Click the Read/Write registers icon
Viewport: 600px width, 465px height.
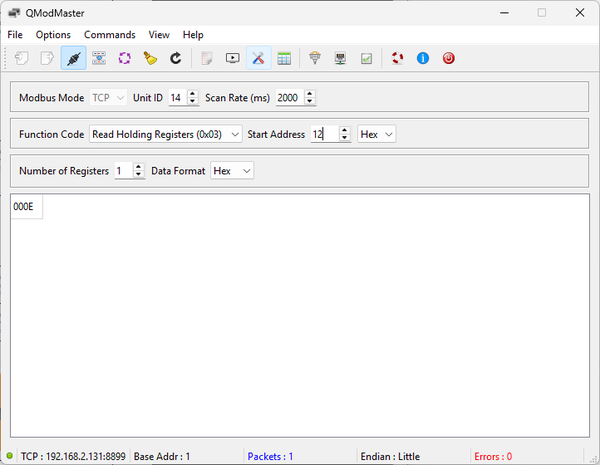(x=99, y=58)
